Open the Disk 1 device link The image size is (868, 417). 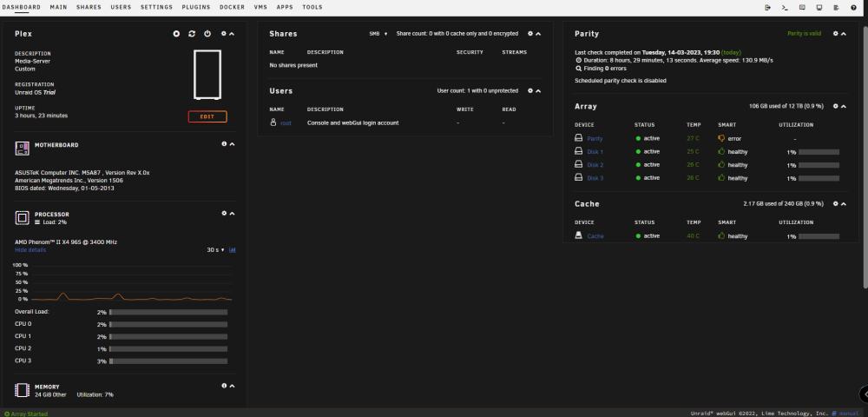pyautogui.click(x=595, y=152)
